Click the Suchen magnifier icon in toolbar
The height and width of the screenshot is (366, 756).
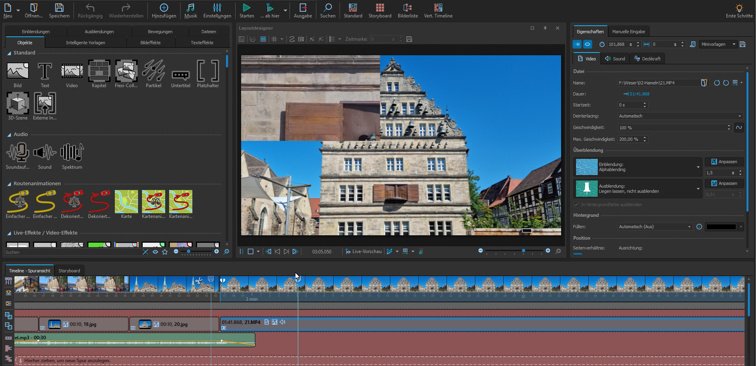(x=328, y=8)
